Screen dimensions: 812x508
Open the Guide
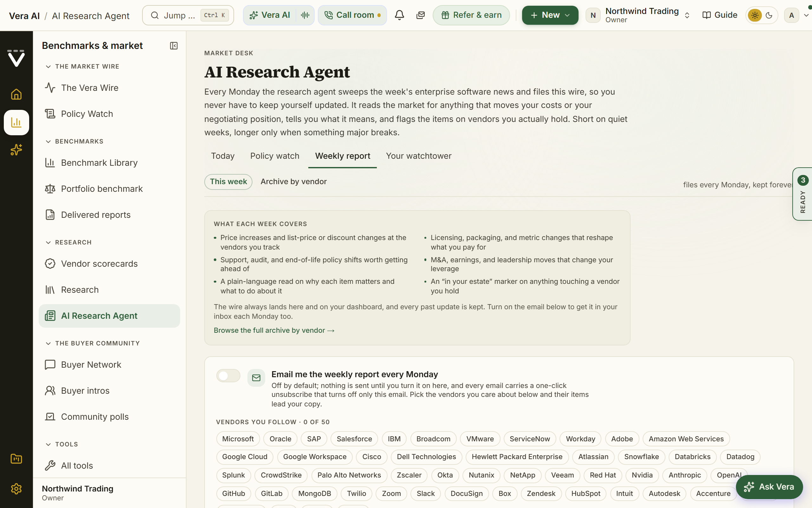pyautogui.click(x=720, y=15)
